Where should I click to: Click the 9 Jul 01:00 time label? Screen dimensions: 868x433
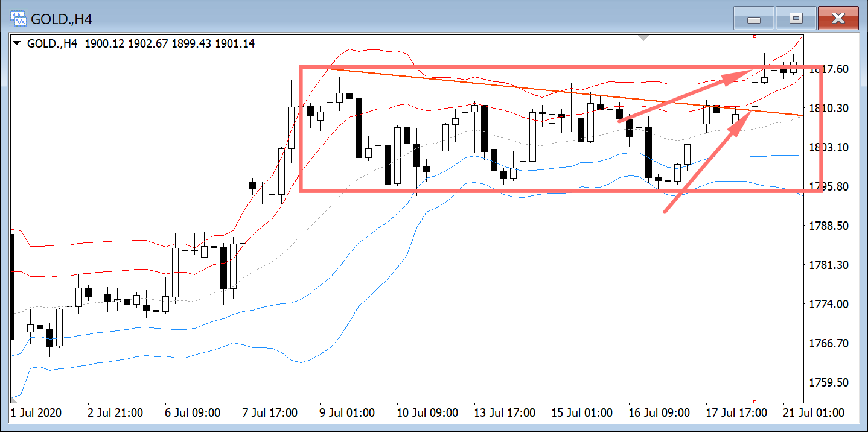pyautogui.click(x=346, y=413)
